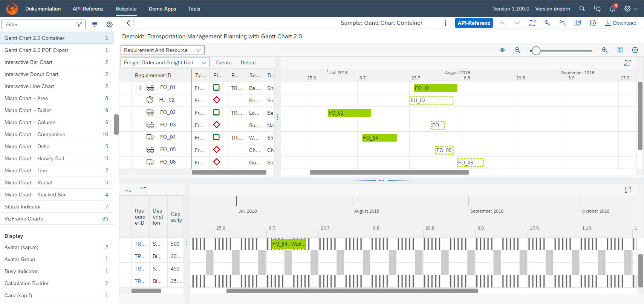Open the Dokumentation tab
644x304 pixels.
[x=43, y=9]
